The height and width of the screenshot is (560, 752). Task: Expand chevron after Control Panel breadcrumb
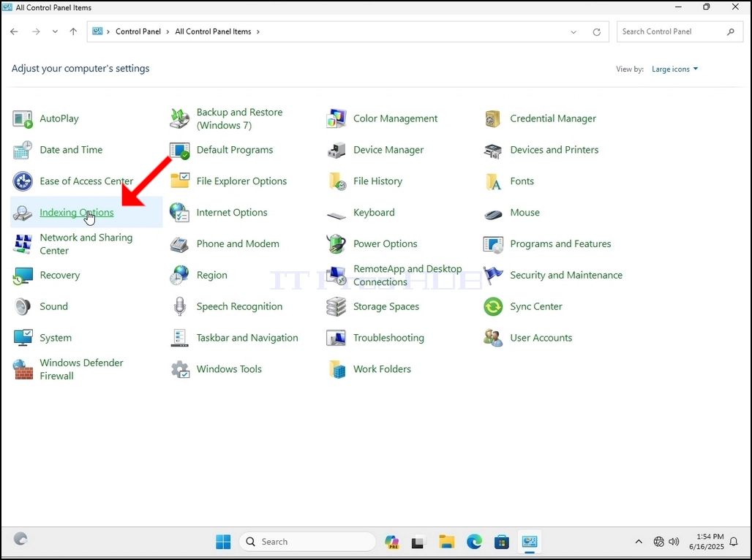(x=168, y=31)
